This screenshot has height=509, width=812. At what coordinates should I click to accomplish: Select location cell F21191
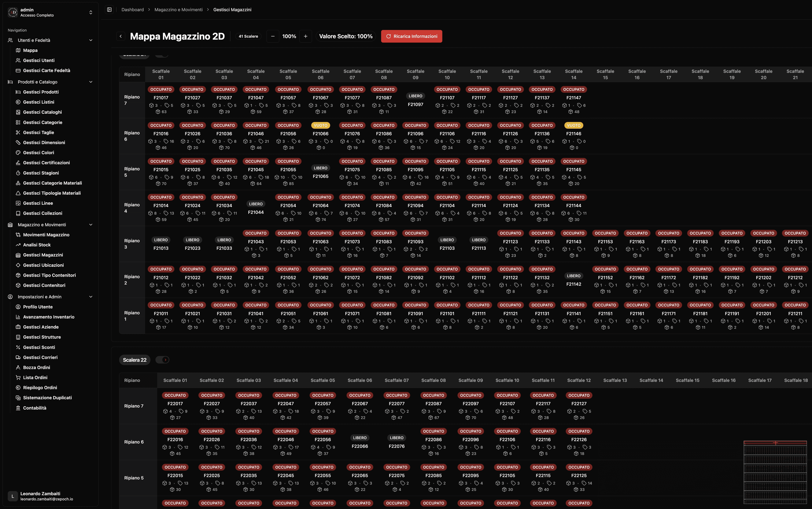(x=732, y=316)
